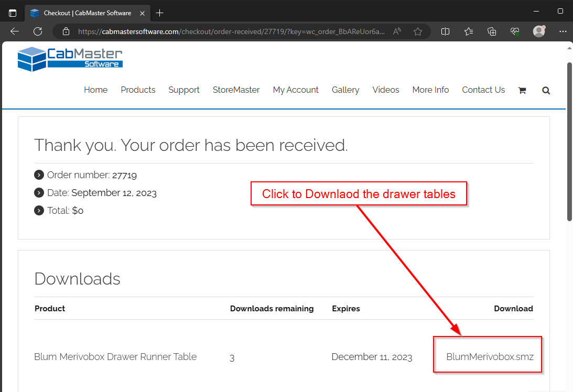The height and width of the screenshot is (392, 573).
Task: Open the Contact Us page
Action: pyautogui.click(x=483, y=90)
